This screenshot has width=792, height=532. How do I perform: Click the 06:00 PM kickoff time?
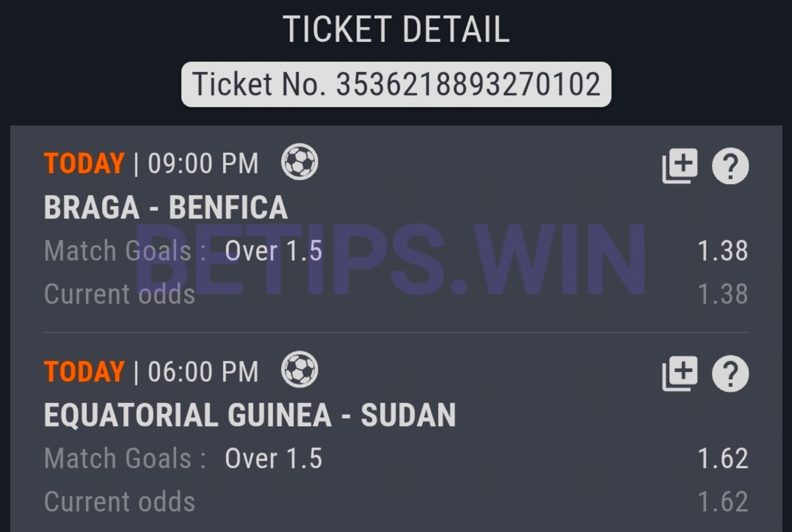pyautogui.click(x=203, y=371)
